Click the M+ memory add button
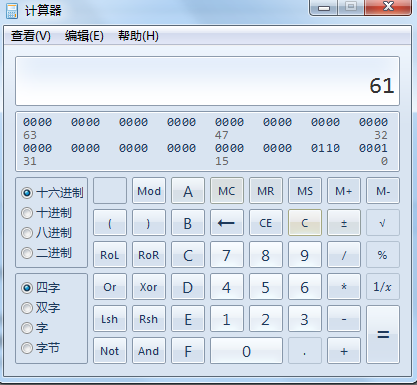The height and width of the screenshot is (385, 417). pos(344,191)
